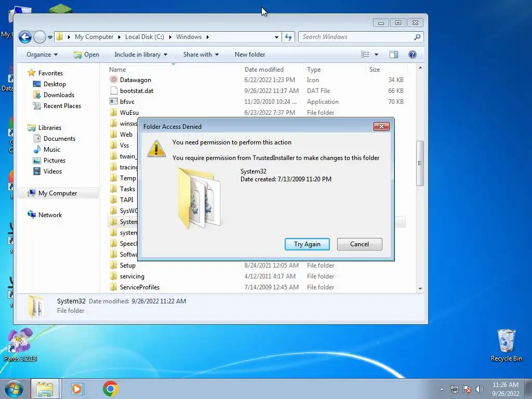Open the Windows Start button
This screenshot has height=399, width=532.
point(14,389)
